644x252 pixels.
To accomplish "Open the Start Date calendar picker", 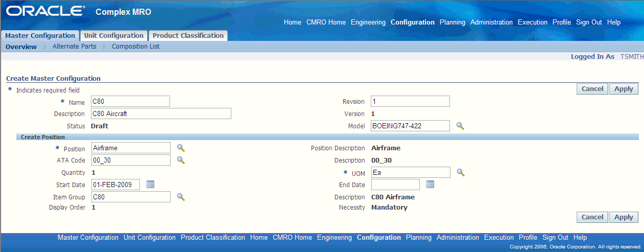I will 150,185.
